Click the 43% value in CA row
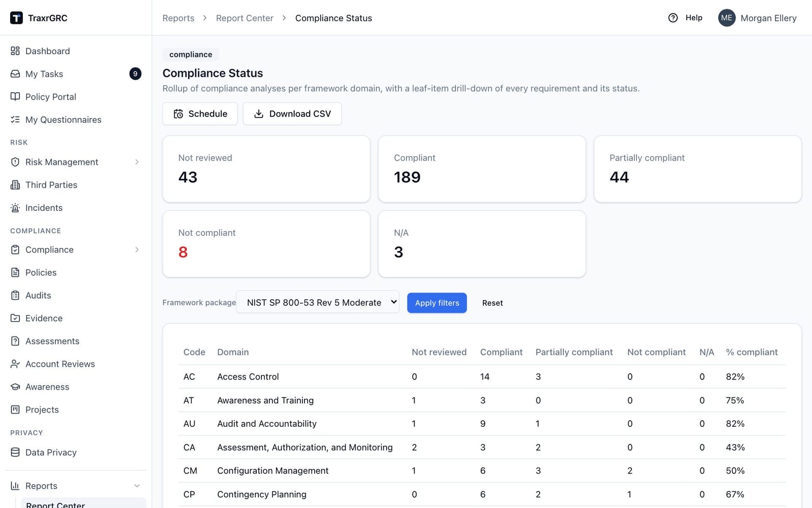The height and width of the screenshot is (508, 812). (735, 447)
